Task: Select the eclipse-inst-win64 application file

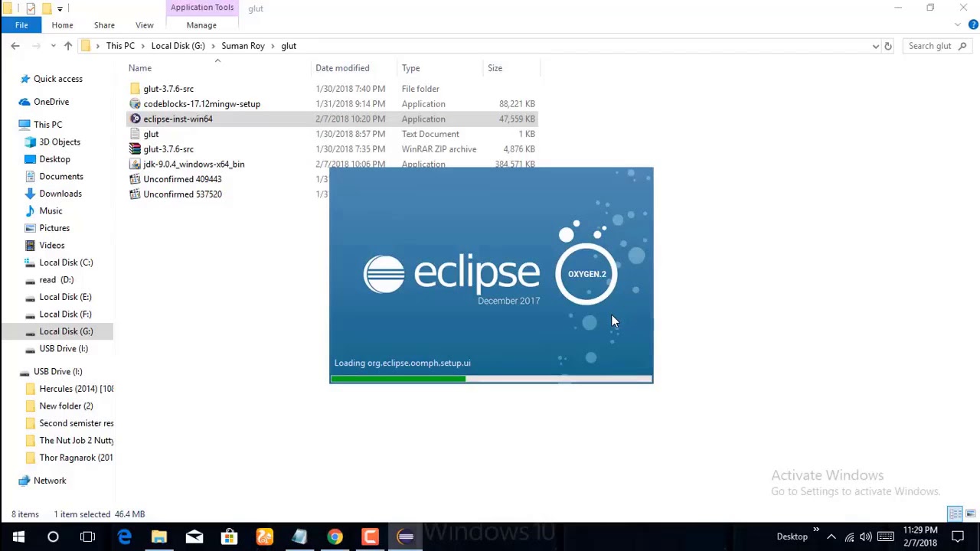Action: pyautogui.click(x=178, y=119)
